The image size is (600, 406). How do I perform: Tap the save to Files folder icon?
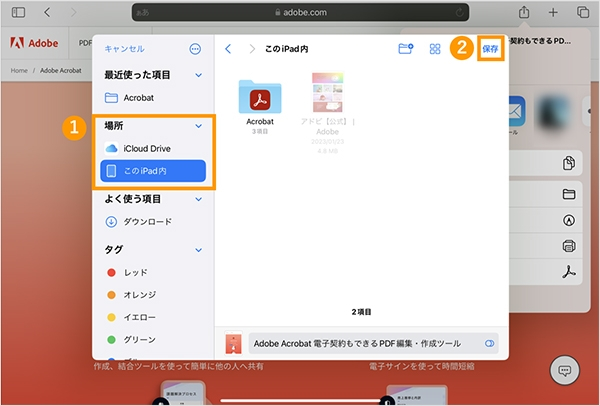[x=569, y=194]
